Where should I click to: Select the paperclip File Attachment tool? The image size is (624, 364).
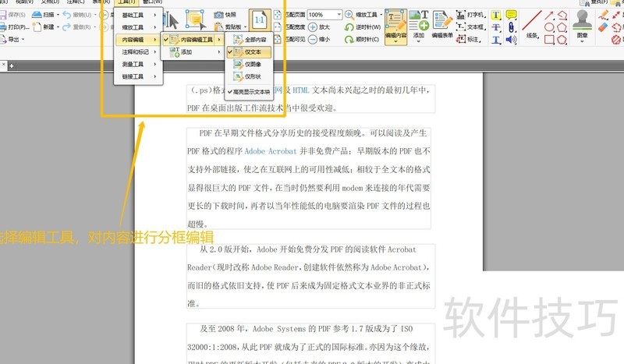point(511,27)
